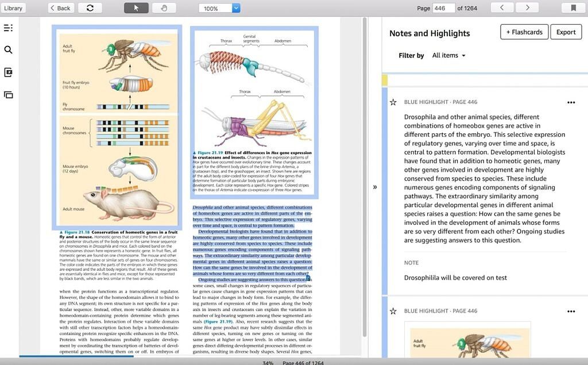Open the All items filter dropdown
The image size is (588, 365).
click(x=448, y=55)
